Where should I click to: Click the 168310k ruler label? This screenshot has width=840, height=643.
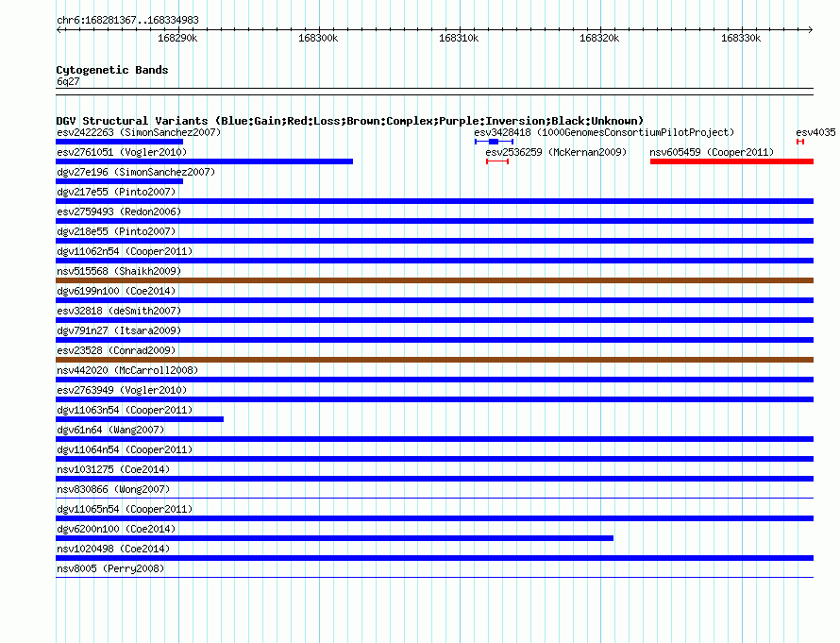coord(459,38)
